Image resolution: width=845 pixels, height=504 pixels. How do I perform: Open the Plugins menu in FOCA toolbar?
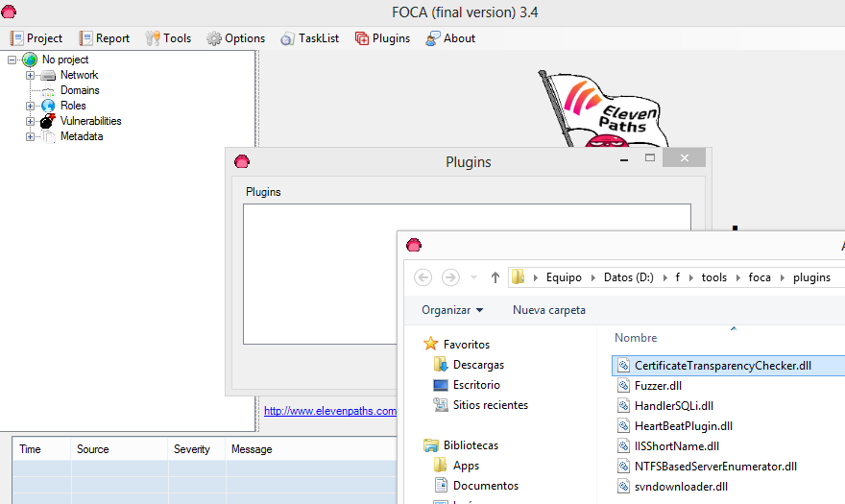point(382,38)
